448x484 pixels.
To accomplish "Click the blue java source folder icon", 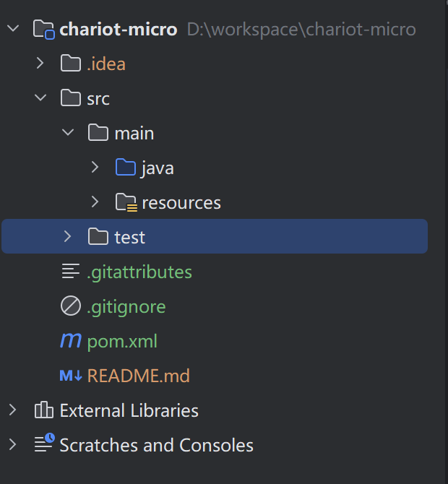I will pos(125,168).
